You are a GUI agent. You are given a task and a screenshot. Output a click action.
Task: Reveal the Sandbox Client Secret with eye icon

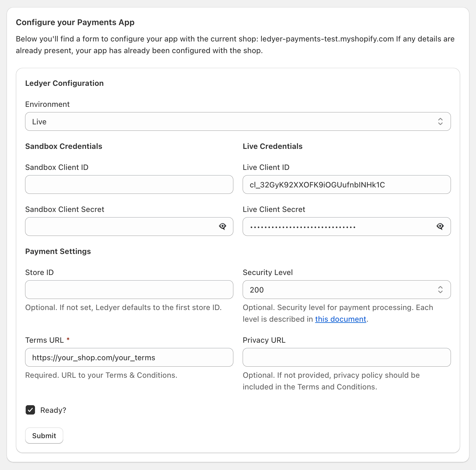pyautogui.click(x=223, y=226)
